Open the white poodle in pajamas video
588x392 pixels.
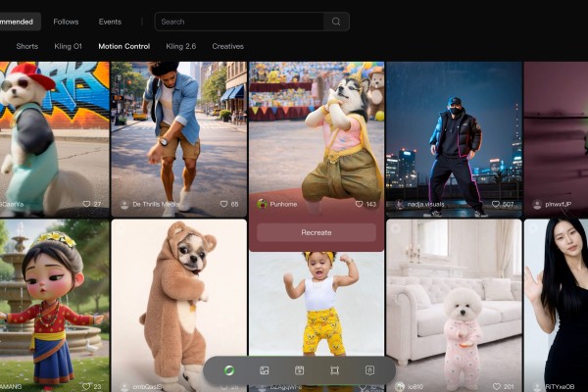click(x=454, y=306)
